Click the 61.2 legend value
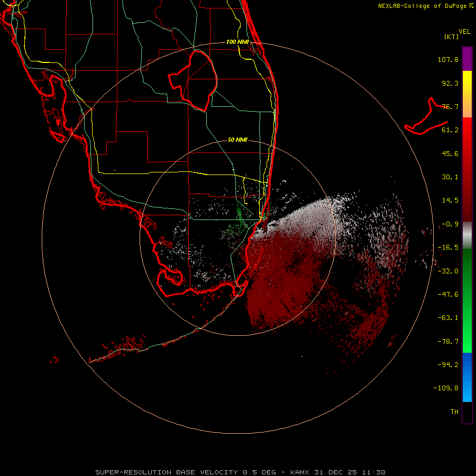The width and height of the screenshot is (476, 476). click(x=450, y=130)
